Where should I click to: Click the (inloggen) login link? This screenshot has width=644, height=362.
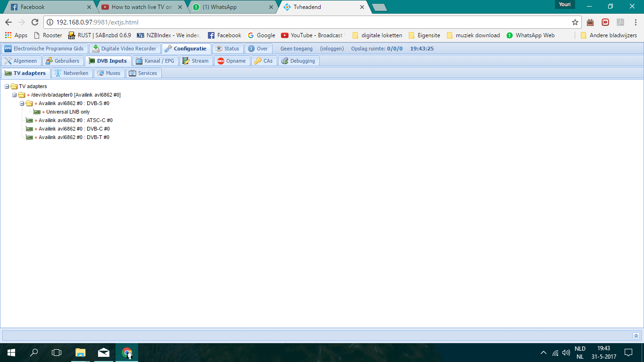(x=331, y=49)
